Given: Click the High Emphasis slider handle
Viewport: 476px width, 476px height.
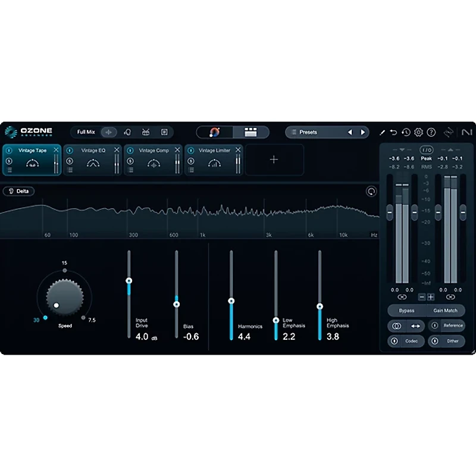Looking at the screenshot, I should (320, 306).
